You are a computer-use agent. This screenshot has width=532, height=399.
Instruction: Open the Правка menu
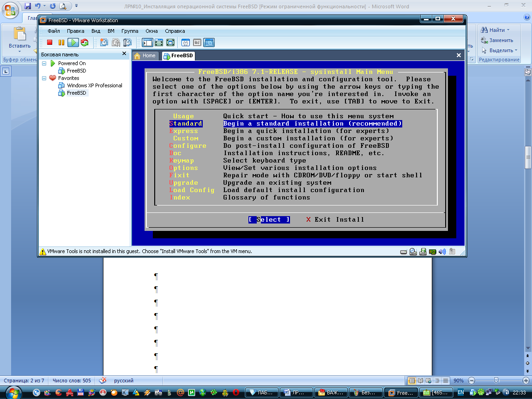(75, 31)
